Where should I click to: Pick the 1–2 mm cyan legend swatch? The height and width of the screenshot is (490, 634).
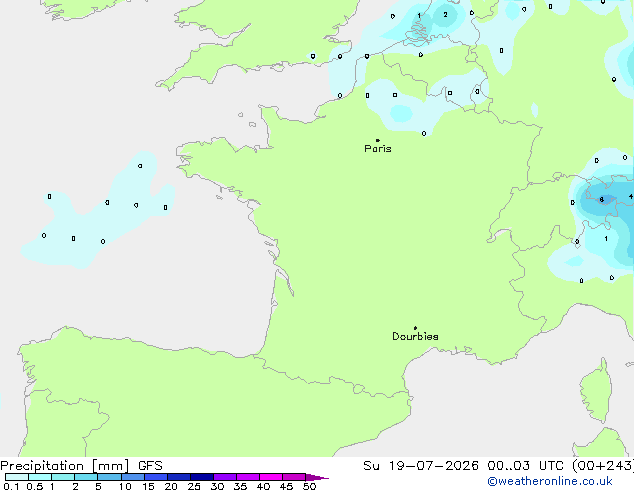click(x=63, y=477)
